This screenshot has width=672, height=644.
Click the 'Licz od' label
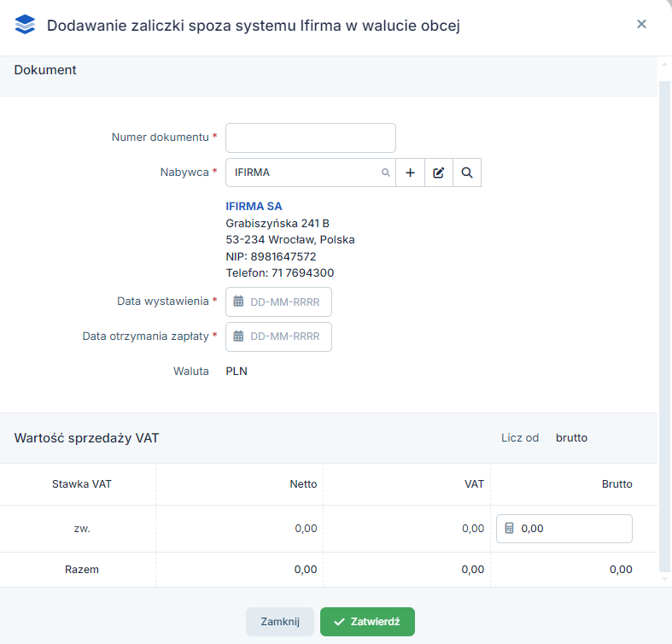tap(520, 438)
